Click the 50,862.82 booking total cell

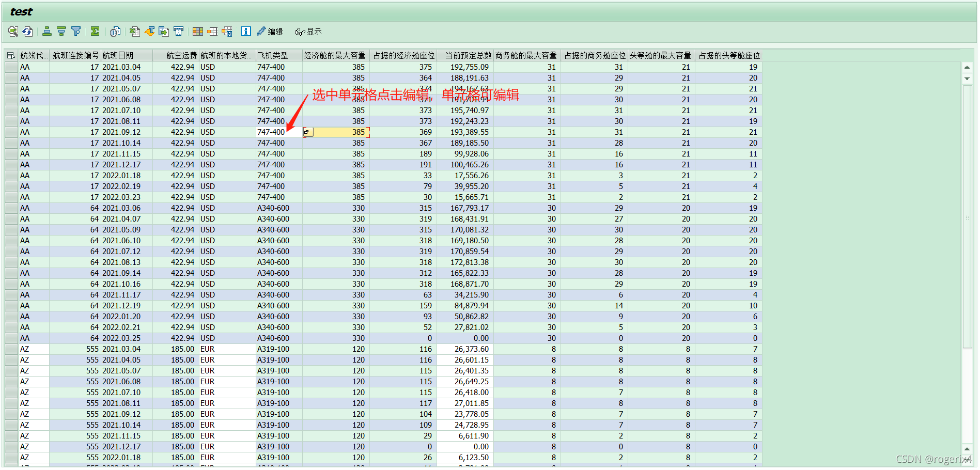[465, 317]
